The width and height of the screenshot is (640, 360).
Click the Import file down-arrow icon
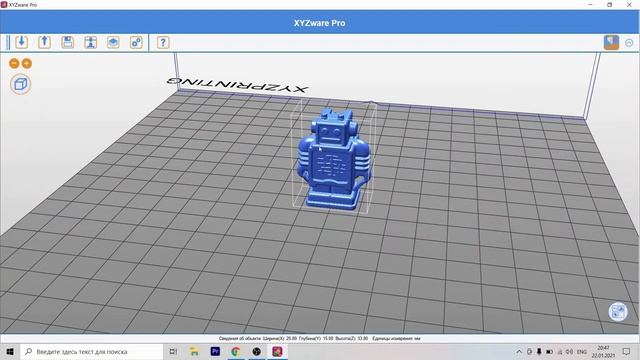(22, 42)
